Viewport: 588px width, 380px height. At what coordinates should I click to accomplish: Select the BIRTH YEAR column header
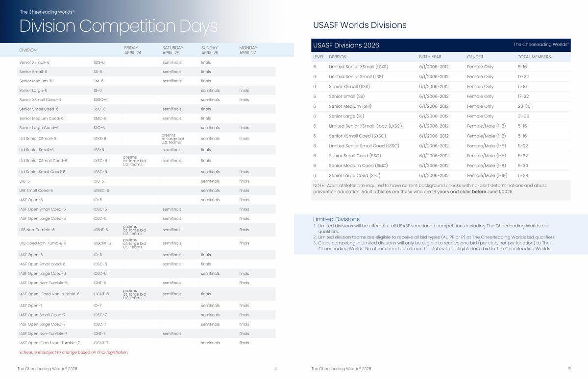pos(431,57)
